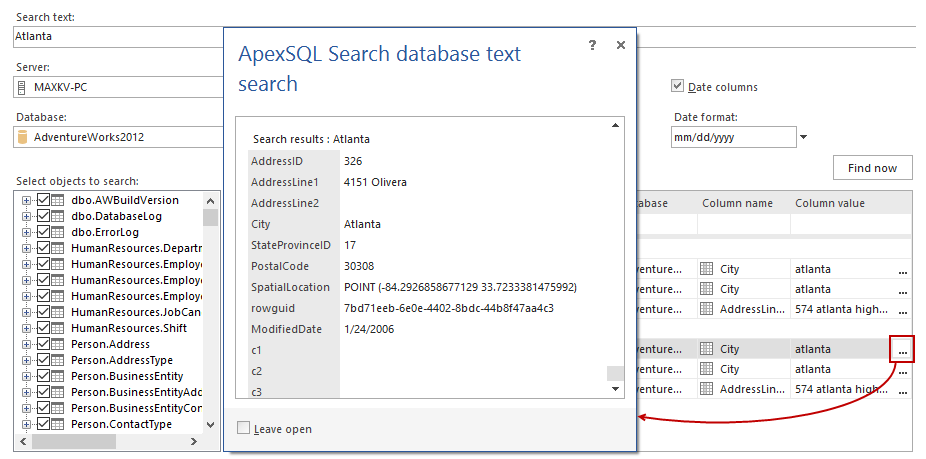Click table icon next to HumanResources.Shift
Viewport: 926px width, 459px height.
pyautogui.click(x=58, y=328)
